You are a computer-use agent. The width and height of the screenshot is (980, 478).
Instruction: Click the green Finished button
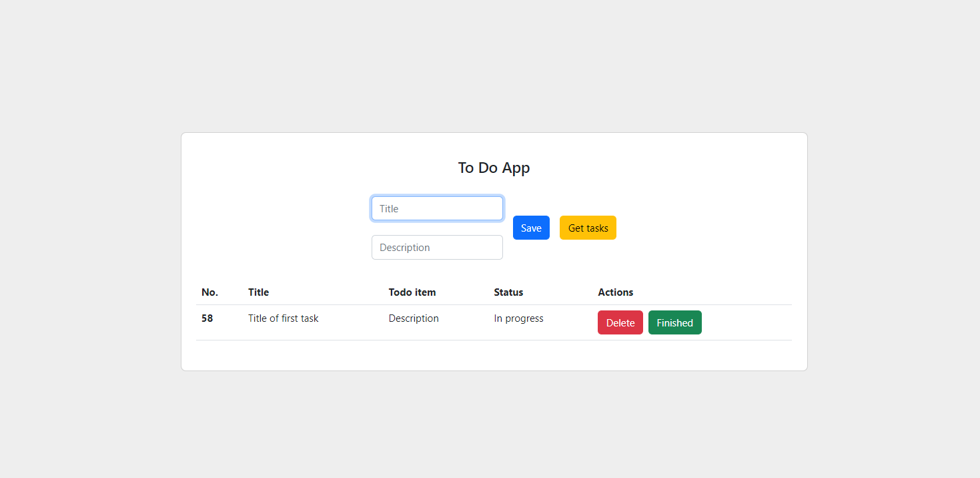click(x=674, y=322)
